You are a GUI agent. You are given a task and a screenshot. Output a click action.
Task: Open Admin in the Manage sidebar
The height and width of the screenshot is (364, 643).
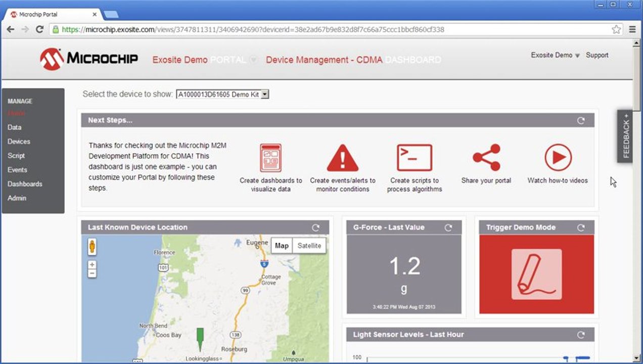17,198
